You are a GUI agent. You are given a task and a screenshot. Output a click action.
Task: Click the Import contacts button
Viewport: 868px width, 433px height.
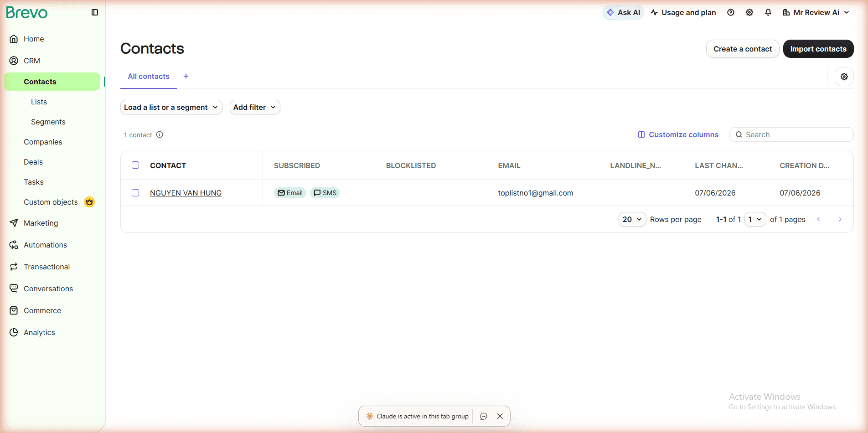(818, 49)
